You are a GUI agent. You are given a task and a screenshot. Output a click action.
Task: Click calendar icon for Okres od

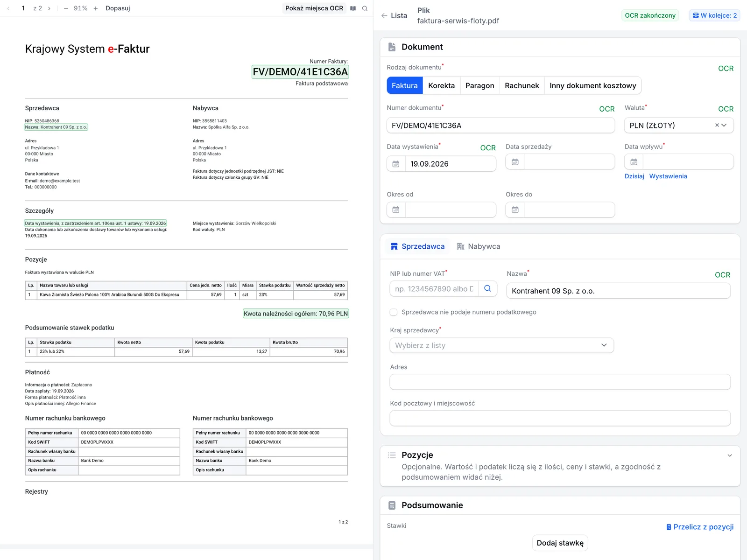tap(396, 210)
